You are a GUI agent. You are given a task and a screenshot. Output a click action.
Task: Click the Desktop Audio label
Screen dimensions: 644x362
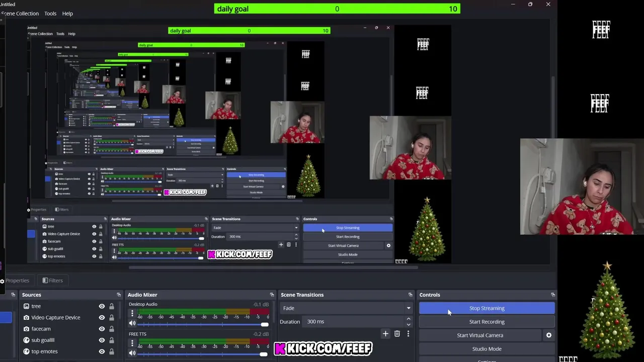click(143, 304)
